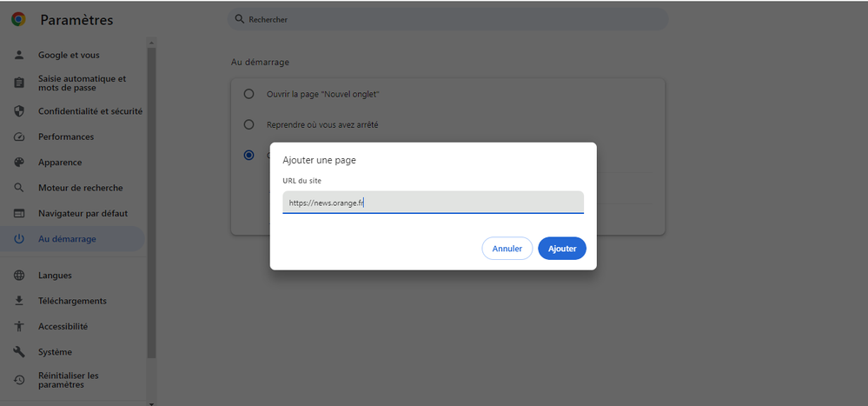The height and width of the screenshot is (406, 868).
Task: Go to Navigateur par défaut section
Action: [x=83, y=213]
